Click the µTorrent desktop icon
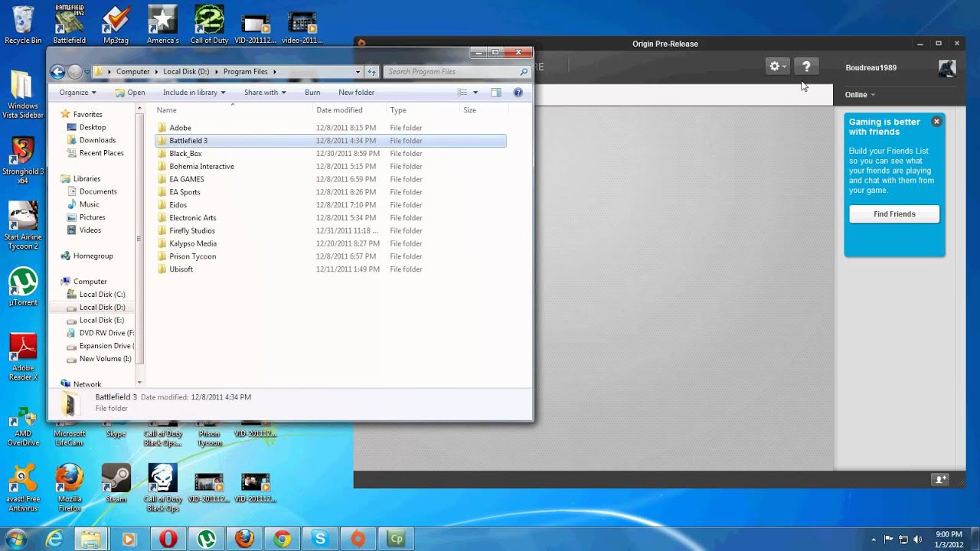Image resolution: width=980 pixels, height=551 pixels. [x=23, y=287]
